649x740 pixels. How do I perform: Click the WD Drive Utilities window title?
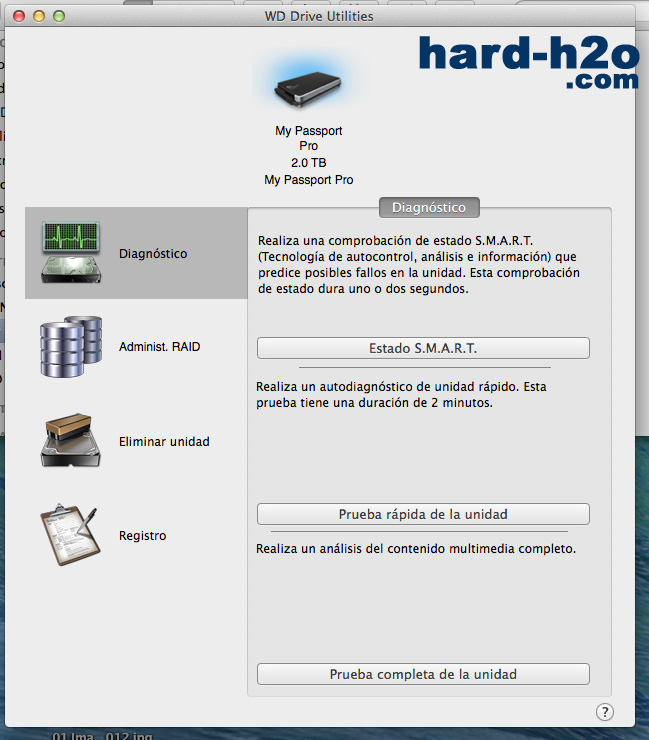(x=319, y=17)
